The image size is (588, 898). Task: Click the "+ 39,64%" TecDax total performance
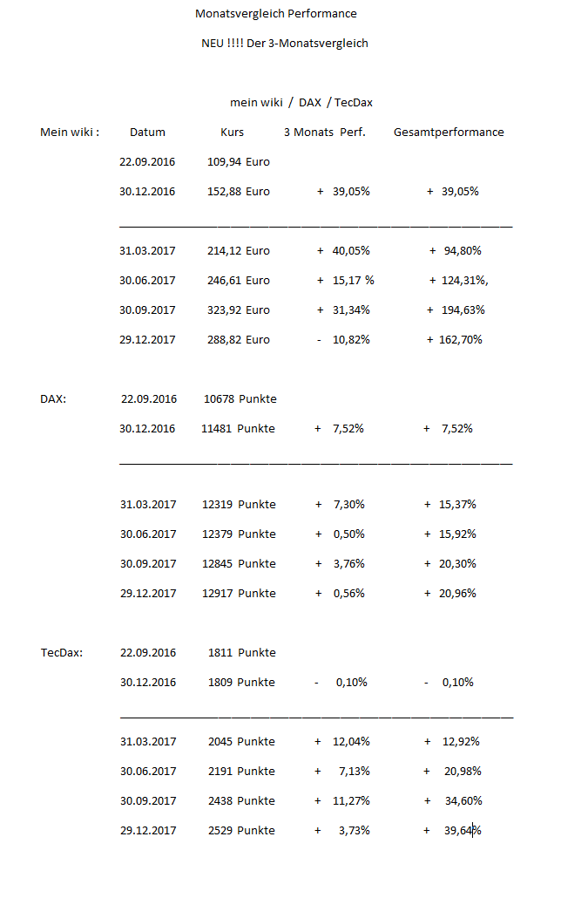[x=452, y=831]
